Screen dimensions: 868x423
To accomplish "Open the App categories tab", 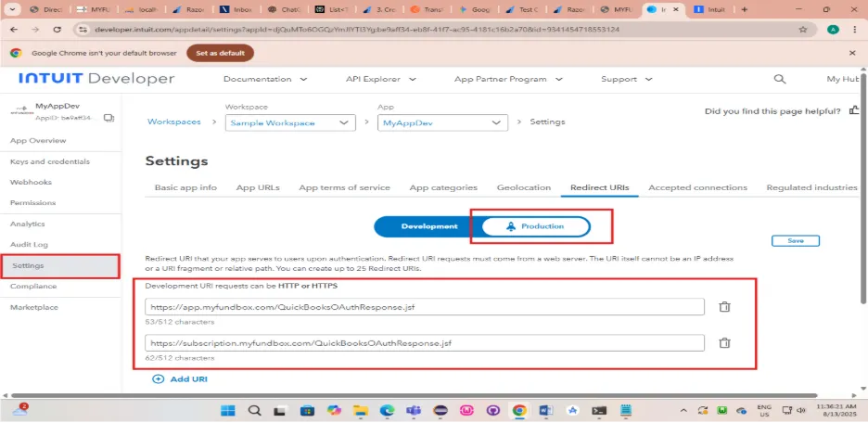I will click(443, 187).
